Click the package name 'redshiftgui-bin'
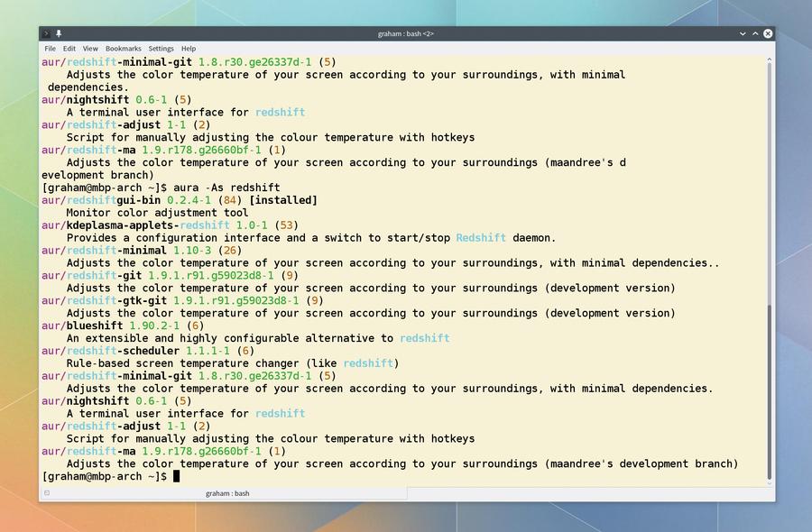Screen dimensions: 812x532 pyautogui.click(x=114, y=200)
